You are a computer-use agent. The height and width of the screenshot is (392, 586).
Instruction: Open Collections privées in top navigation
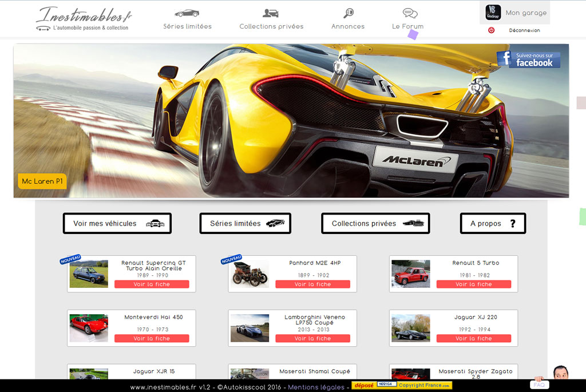click(x=271, y=26)
